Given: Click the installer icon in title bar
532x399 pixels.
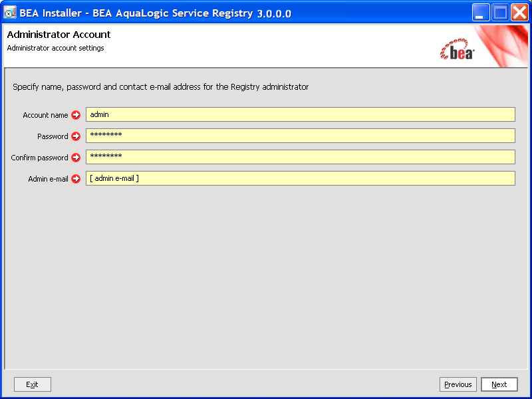Looking at the screenshot, I should [x=10, y=13].
